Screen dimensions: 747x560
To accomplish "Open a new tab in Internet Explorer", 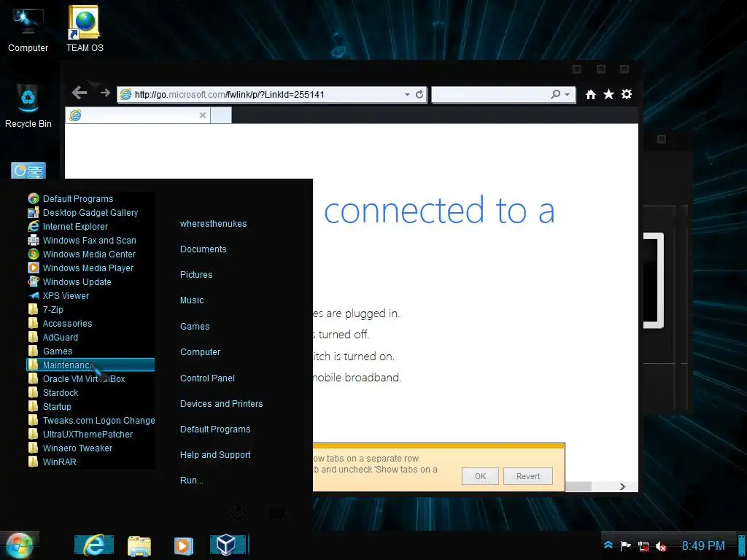I will coord(221,115).
